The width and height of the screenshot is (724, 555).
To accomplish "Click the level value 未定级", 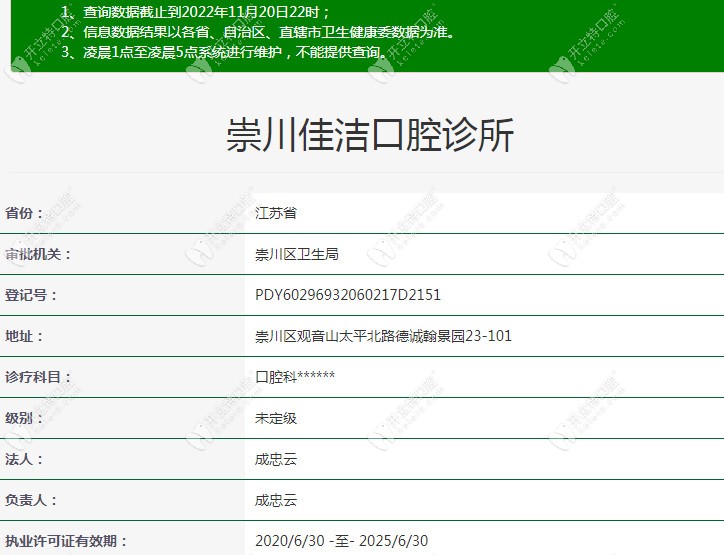I will 276,418.
